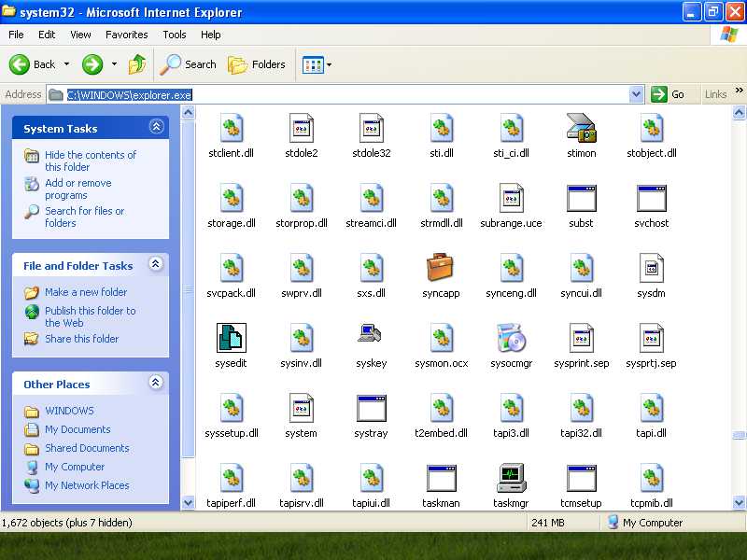Click the Make a new folder link
This screenshot has height=560, width=747.
pos(86,292)
